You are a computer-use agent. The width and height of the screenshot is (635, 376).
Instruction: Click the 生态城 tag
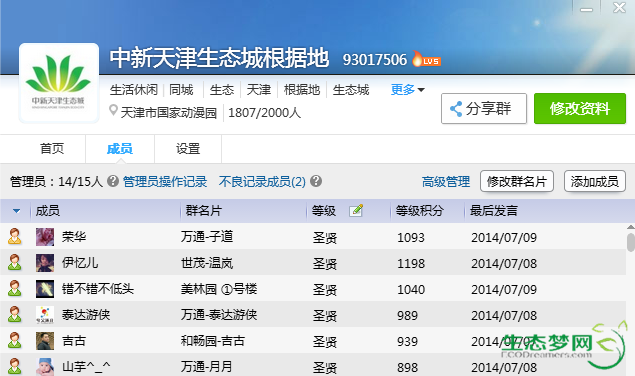point(351,90)
